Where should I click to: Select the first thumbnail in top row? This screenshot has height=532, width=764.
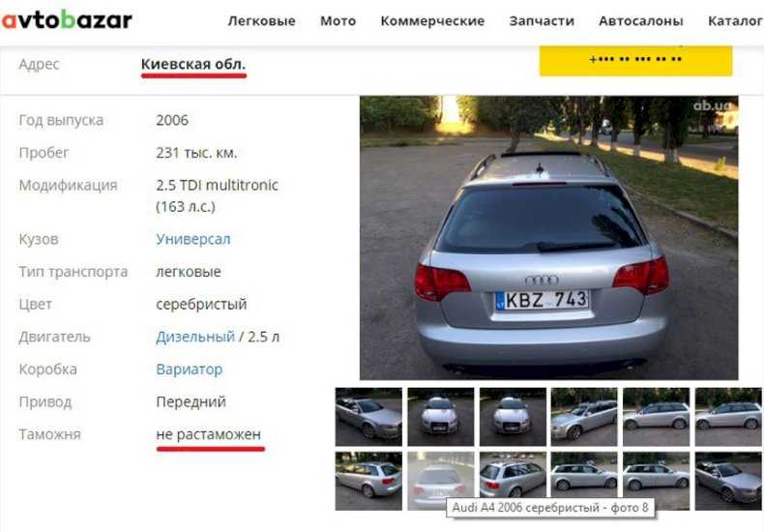tap(368, 417)
